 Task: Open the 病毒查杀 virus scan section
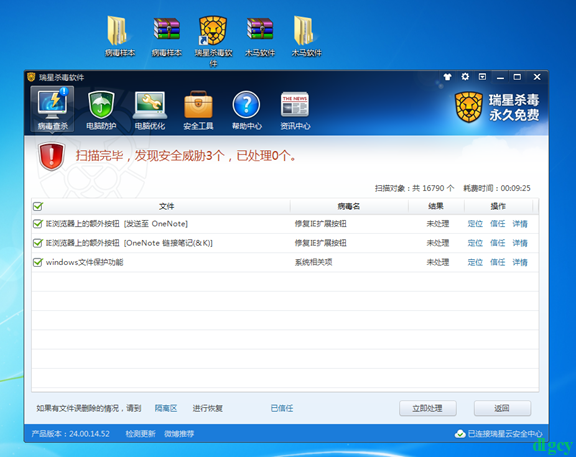[52, 109]
